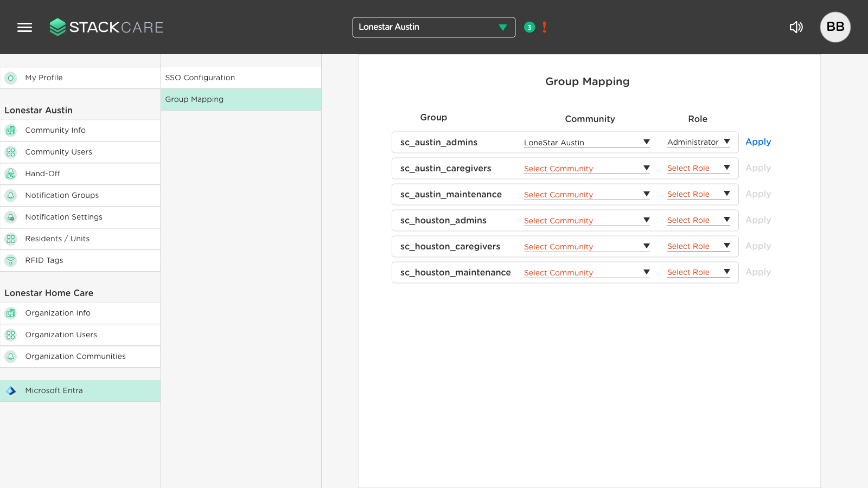Apply mapping for sc_houston_maintenance
Viewport: 868px width, 488px height.
tap(758, 272)
